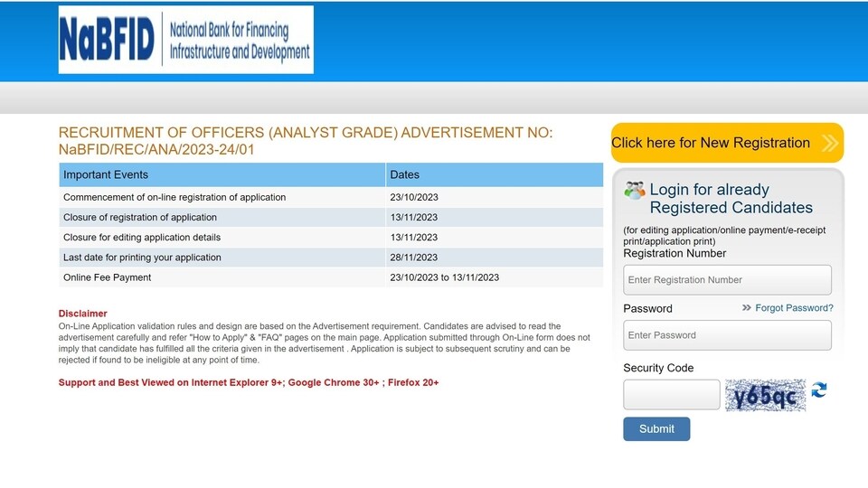
Task: Select the 'Dates' column header
Action: 495,174
